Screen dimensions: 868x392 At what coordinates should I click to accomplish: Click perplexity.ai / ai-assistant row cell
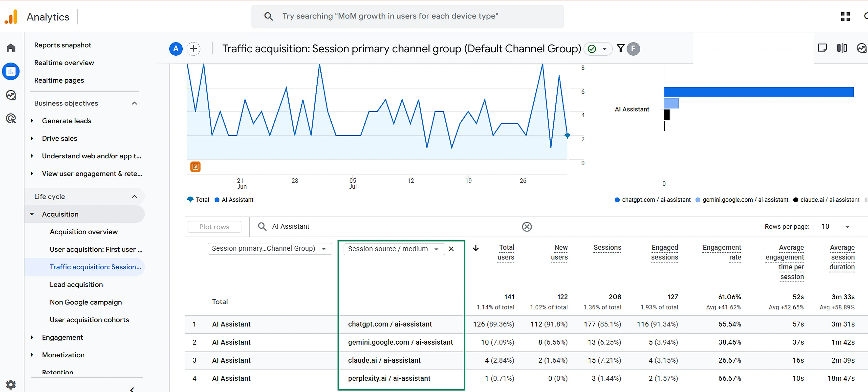(389, 379)
